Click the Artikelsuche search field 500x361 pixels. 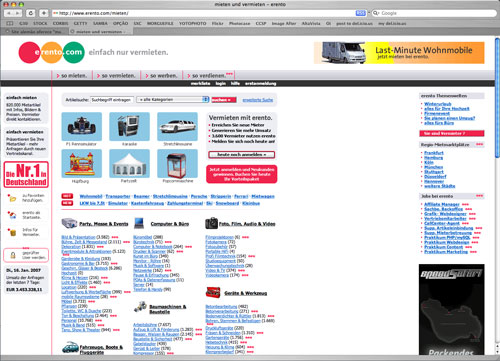(112, 100)
